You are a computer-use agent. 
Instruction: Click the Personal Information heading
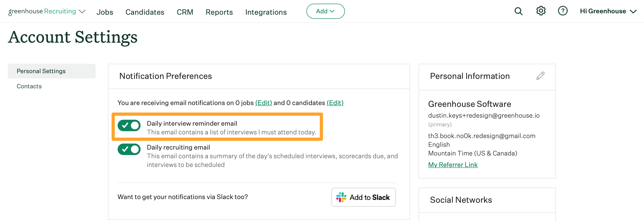click(x=470, y=76)
